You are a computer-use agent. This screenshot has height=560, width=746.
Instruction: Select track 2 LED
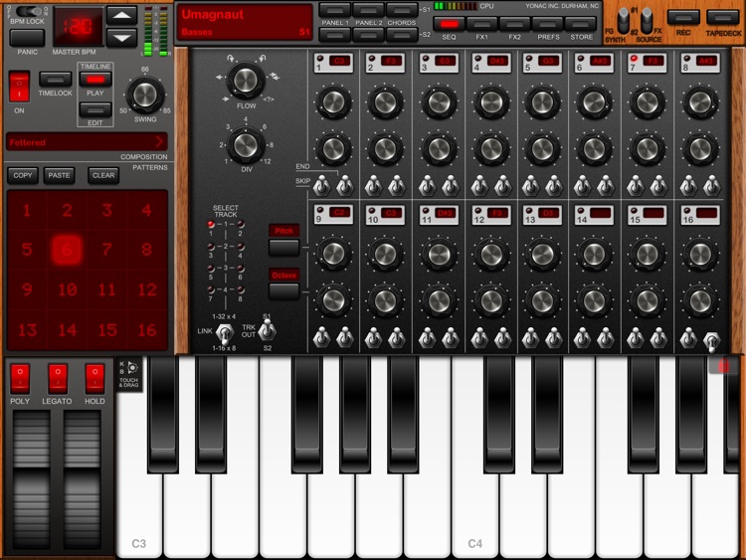[241, 224]
